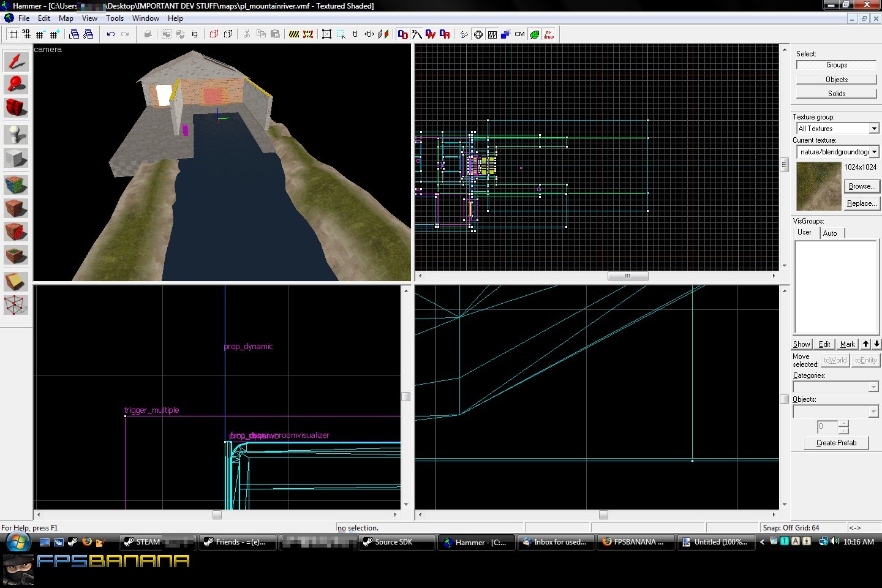Click the smaller grid toolbar icon

(40, 34)
